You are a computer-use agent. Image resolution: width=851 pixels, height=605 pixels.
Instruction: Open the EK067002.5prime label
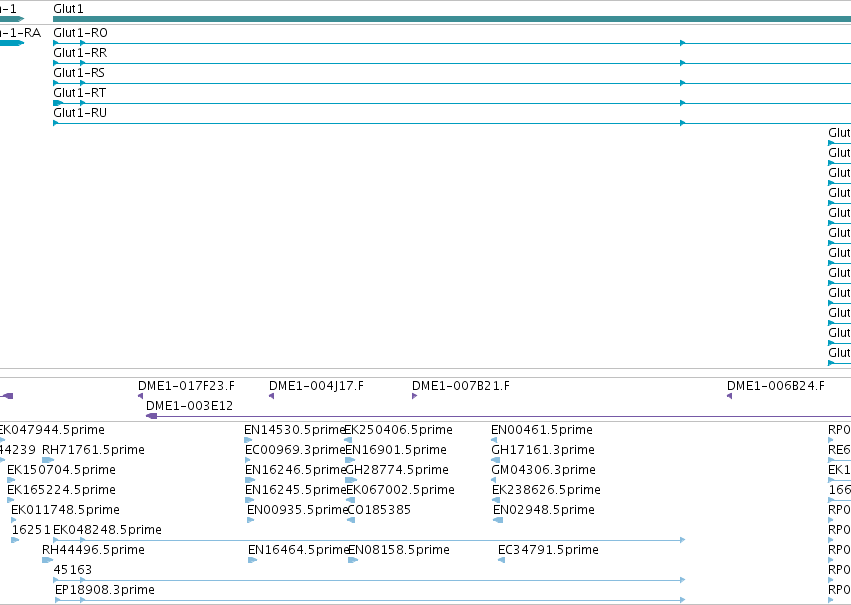(x=401, y=491)
